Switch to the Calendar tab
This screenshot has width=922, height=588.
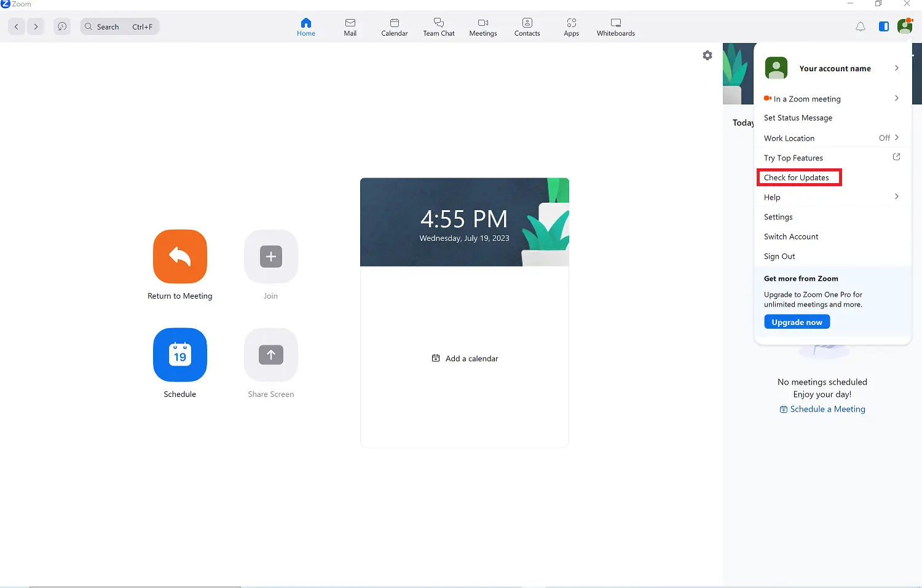395,27
